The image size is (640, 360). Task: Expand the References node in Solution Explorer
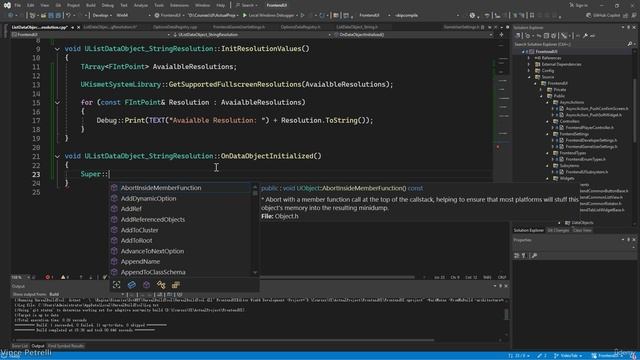click(529, 58)
